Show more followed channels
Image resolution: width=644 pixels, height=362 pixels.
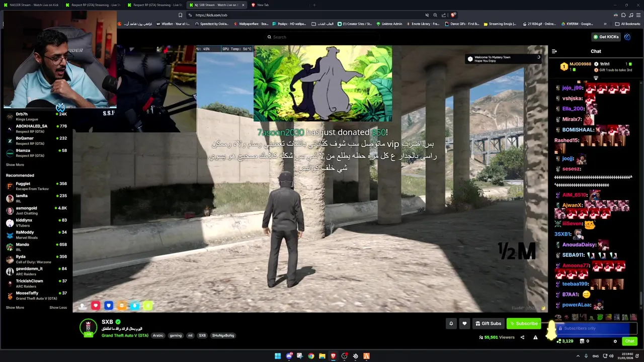15,165
